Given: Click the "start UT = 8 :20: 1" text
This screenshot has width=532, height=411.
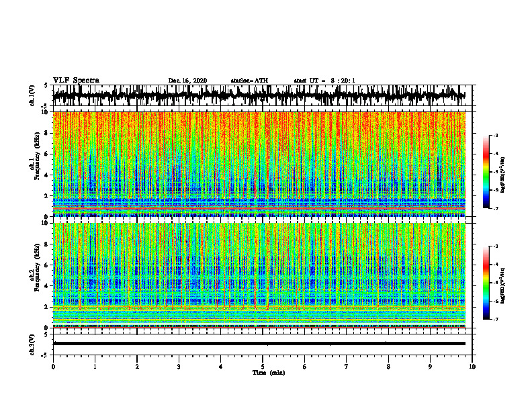Looking at the screenshot, I should [324, 81].
